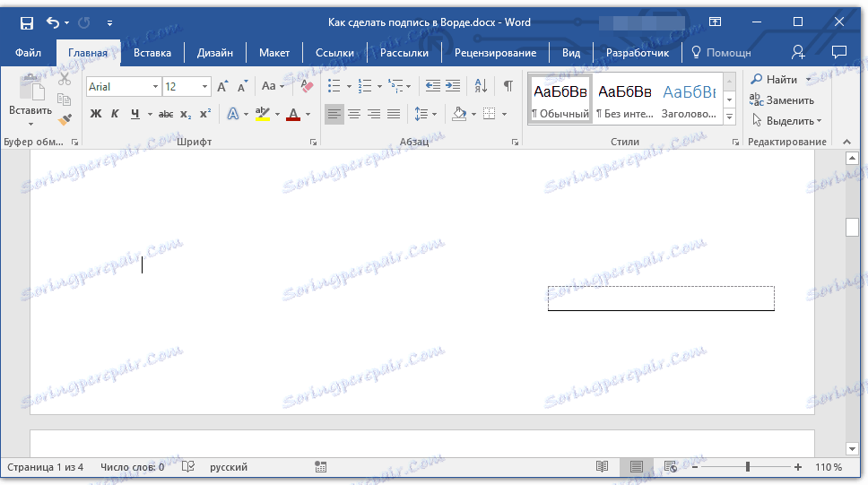Open line spacing options
Viewport: 868px width, 485px height.
(425, 114)
